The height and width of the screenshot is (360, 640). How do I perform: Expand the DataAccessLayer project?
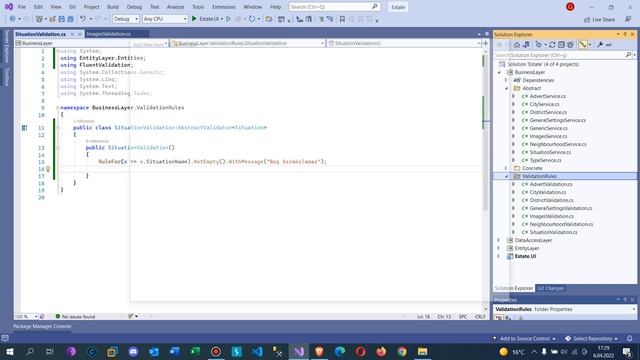[498, 240]
